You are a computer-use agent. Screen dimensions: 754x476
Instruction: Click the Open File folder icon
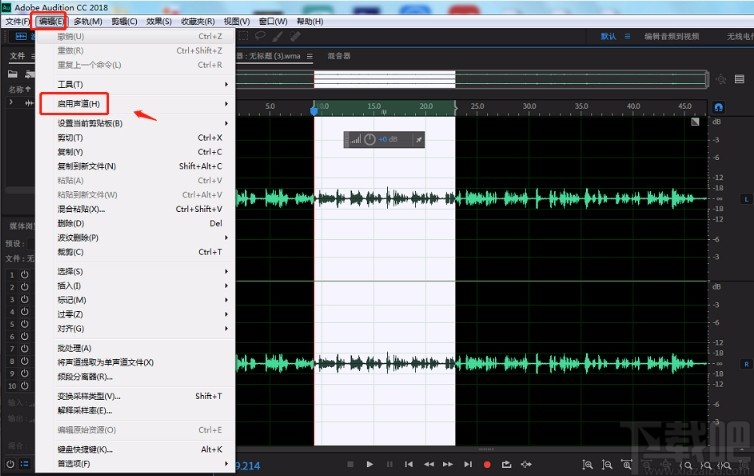(13, 74)
